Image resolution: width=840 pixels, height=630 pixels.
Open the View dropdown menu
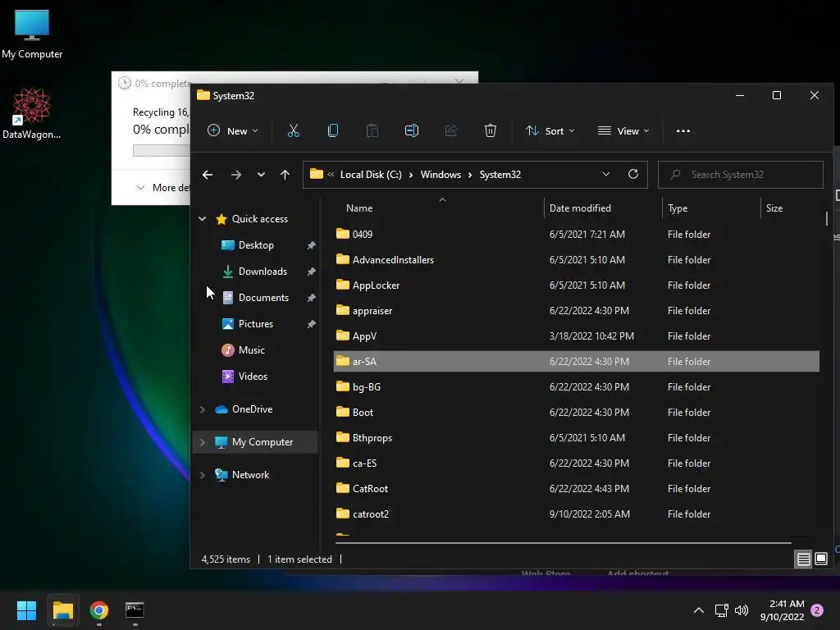tap(623, 130)
